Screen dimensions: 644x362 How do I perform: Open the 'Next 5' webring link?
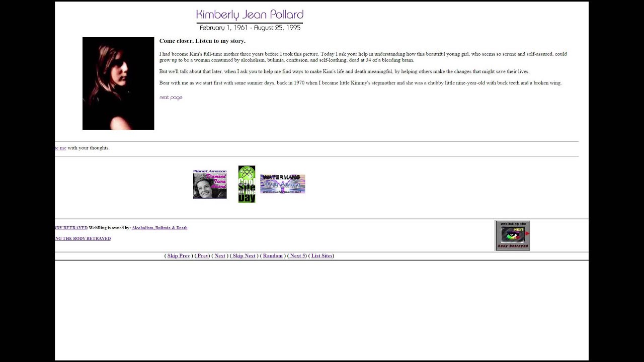click(x=297, y=256)
